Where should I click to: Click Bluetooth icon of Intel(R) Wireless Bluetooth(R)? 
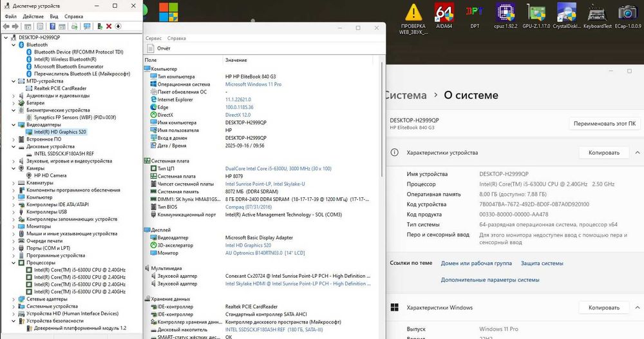pyautogui.click(x=29, y=59)
